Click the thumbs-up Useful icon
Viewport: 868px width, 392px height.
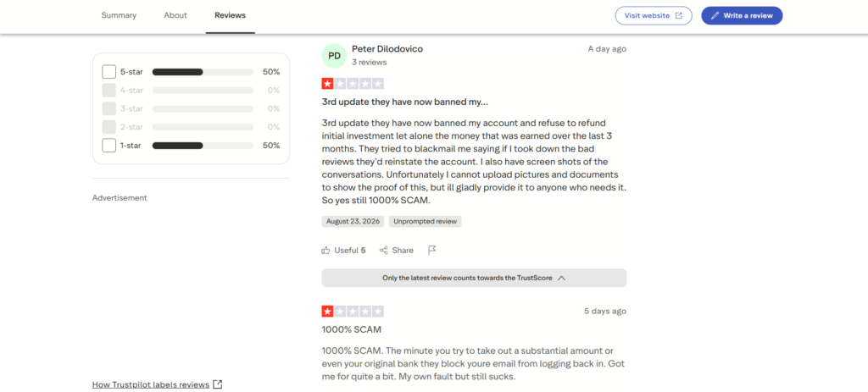click(325, 250)
